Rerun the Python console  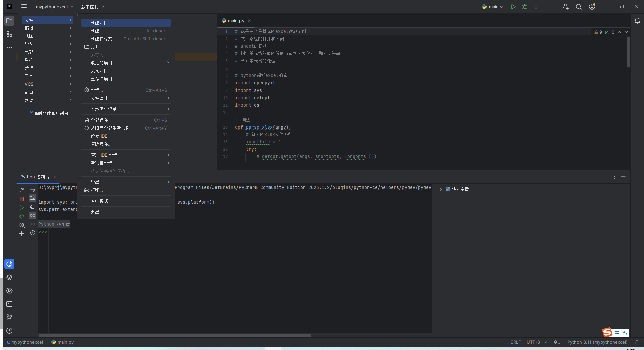click(22, 190)
